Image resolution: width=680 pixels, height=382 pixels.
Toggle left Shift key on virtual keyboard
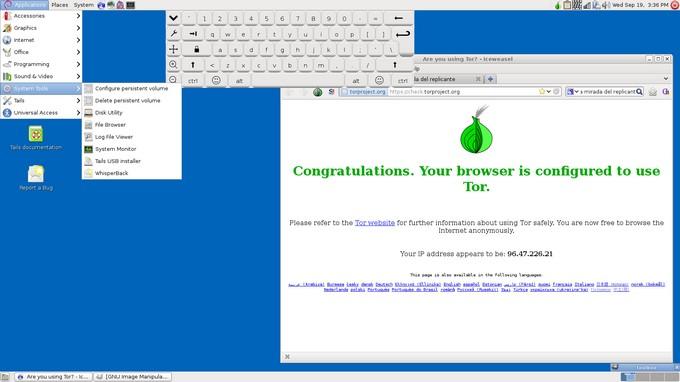point(193,65)
